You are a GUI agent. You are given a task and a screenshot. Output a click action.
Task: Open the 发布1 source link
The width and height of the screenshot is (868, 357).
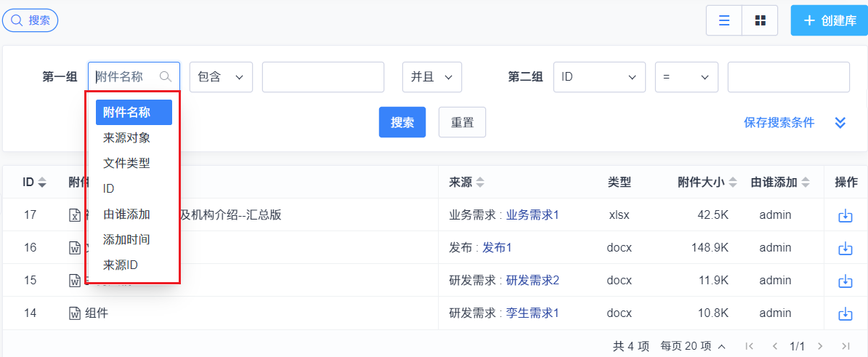(497, 248)
